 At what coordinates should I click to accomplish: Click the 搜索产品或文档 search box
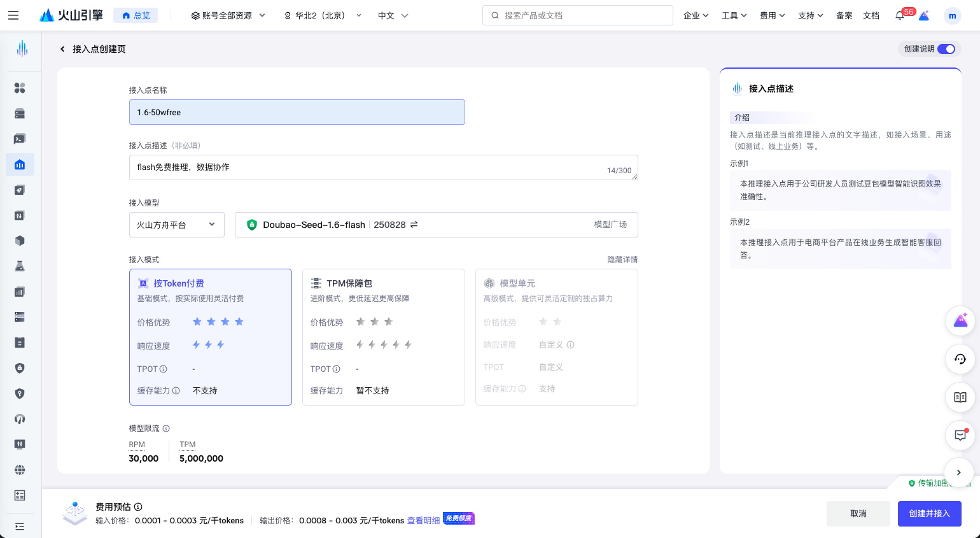pos(578,15)
